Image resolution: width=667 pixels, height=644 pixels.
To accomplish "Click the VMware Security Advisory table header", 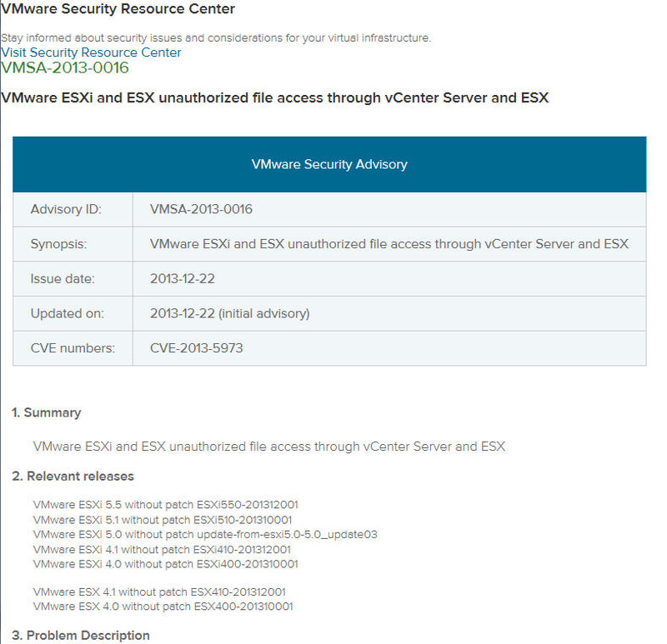I will click(329, 164).
